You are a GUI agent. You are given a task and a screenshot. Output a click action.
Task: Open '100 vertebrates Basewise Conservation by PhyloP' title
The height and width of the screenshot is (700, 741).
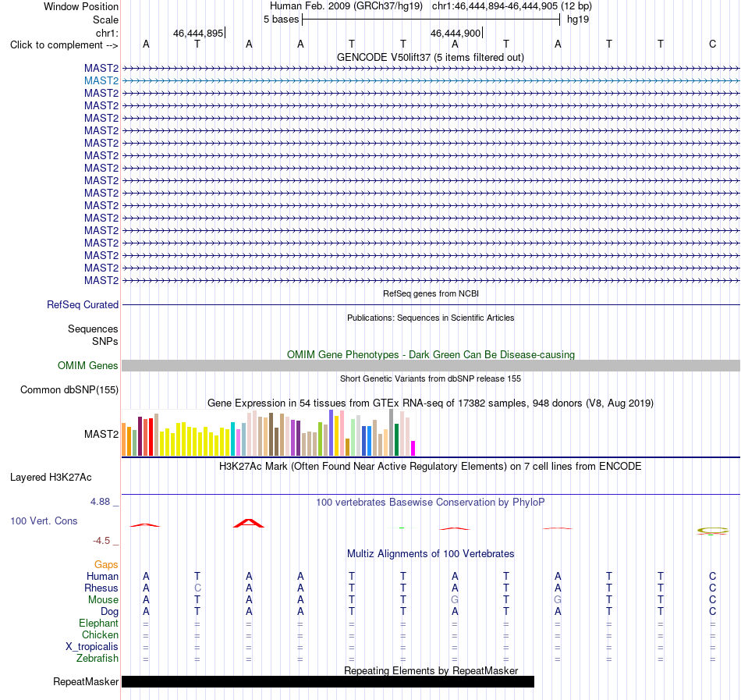[x=431, y=503]
